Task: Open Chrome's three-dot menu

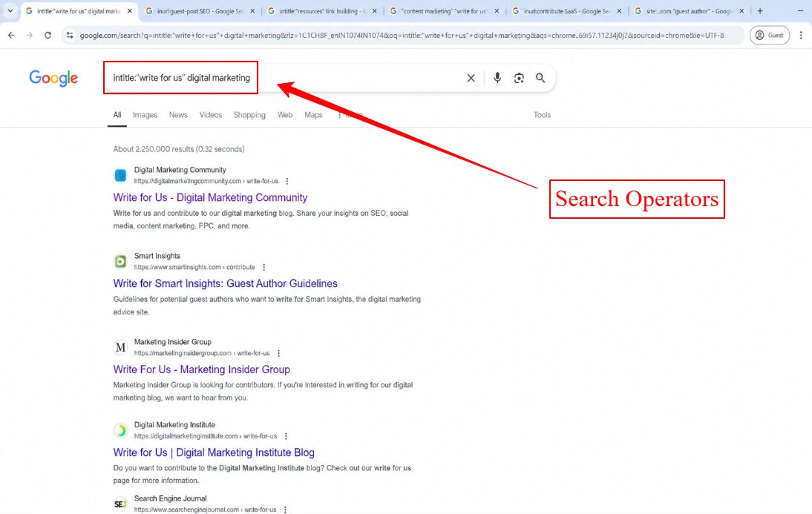Action: (x=801, y=35)
